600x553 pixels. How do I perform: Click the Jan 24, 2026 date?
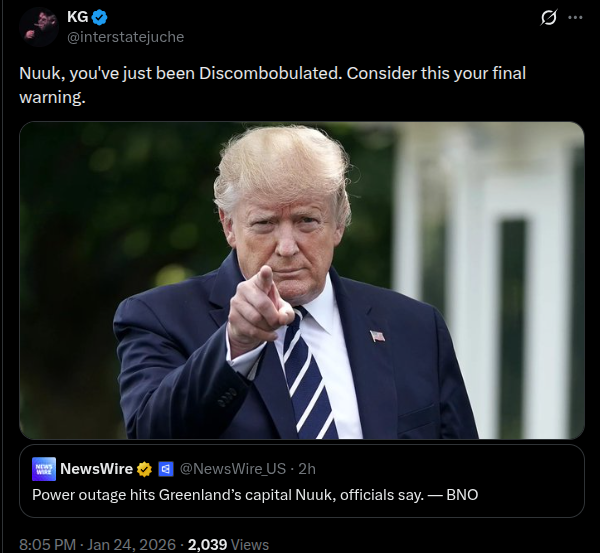[132, 544]
